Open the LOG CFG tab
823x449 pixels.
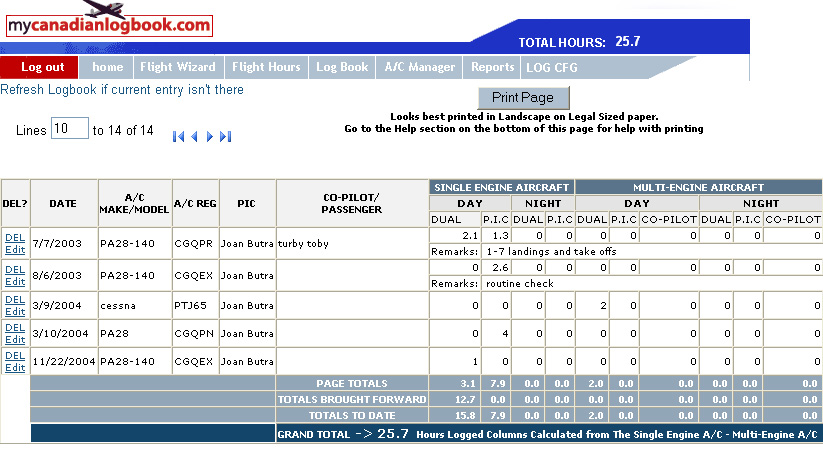552,68
